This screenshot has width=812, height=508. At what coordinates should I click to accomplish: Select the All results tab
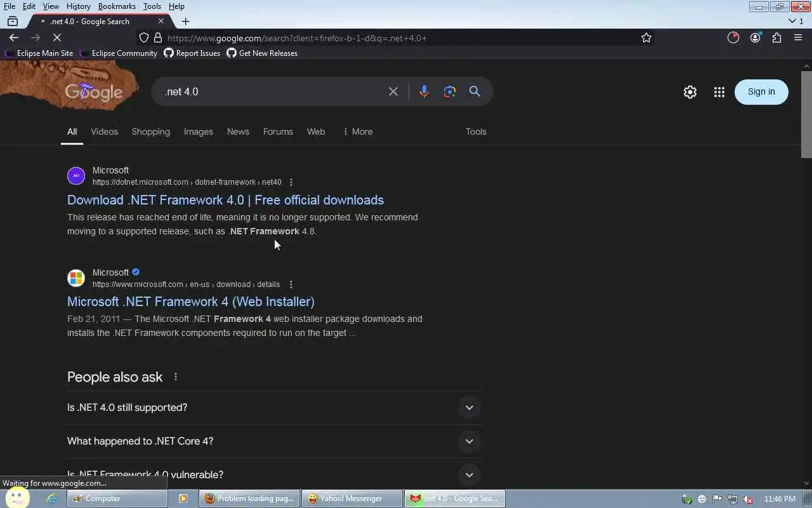point(72,131)
